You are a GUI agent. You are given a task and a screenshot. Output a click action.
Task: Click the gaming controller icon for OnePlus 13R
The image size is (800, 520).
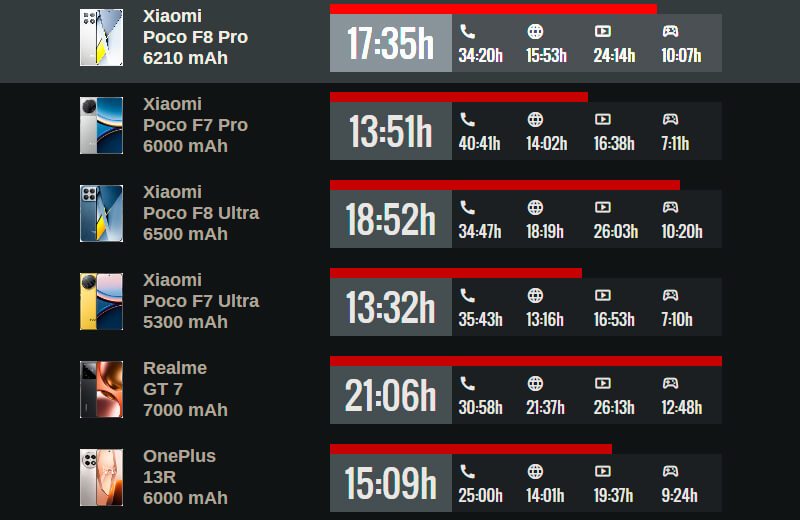pyautogui.click(x=670, y=471)
